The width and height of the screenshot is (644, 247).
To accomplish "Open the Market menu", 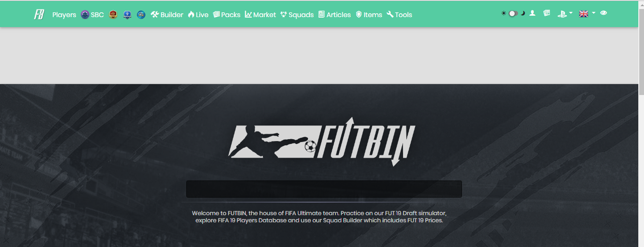I will click(x=260, y=15).
